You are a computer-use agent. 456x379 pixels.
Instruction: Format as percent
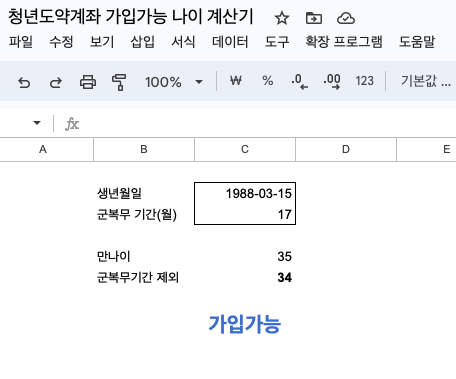268,81
